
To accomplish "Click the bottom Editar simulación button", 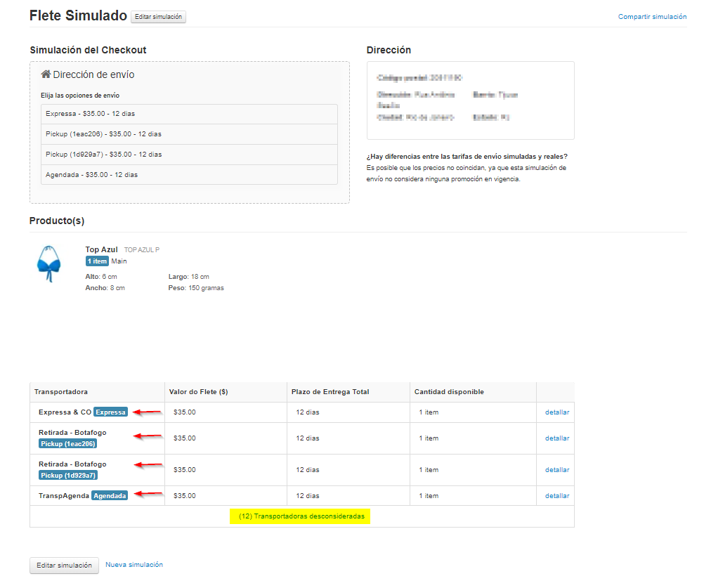I will point(64,566).
